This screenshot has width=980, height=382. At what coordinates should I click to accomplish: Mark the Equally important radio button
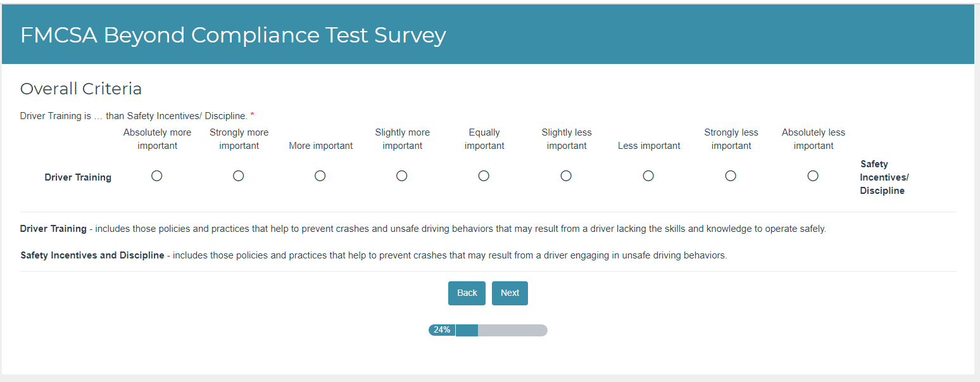(x=484, y=176)
